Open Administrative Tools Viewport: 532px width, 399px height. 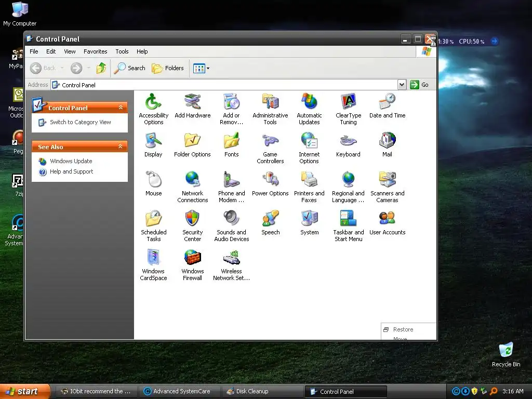pos(270,109)
